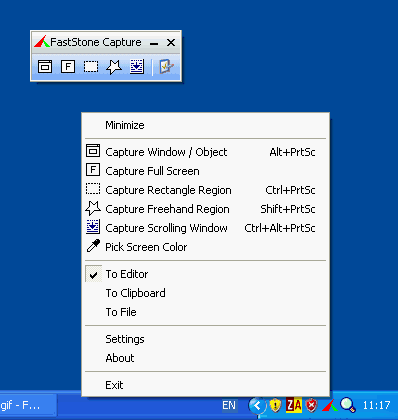
Task: Click the EN language indicator in taskbar
Action: pyautogui.click(x=229, y=406)
